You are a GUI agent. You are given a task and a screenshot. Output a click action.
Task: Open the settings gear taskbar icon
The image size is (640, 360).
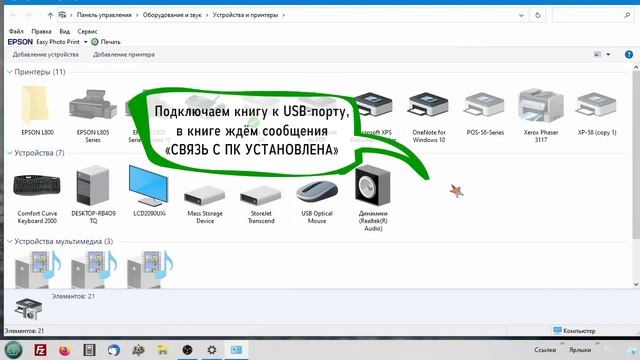point(211,350)
